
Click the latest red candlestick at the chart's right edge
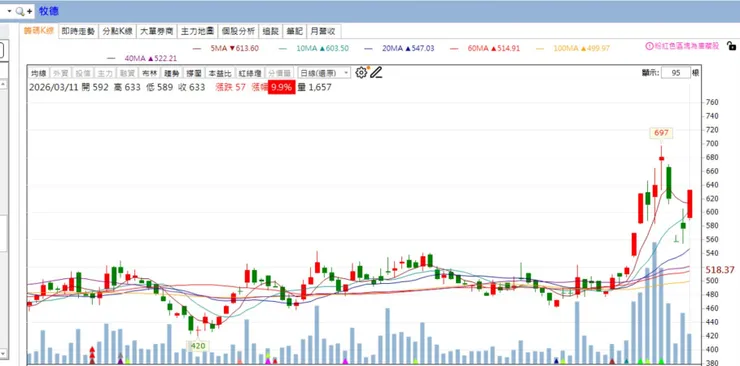[x=690, y=204]
